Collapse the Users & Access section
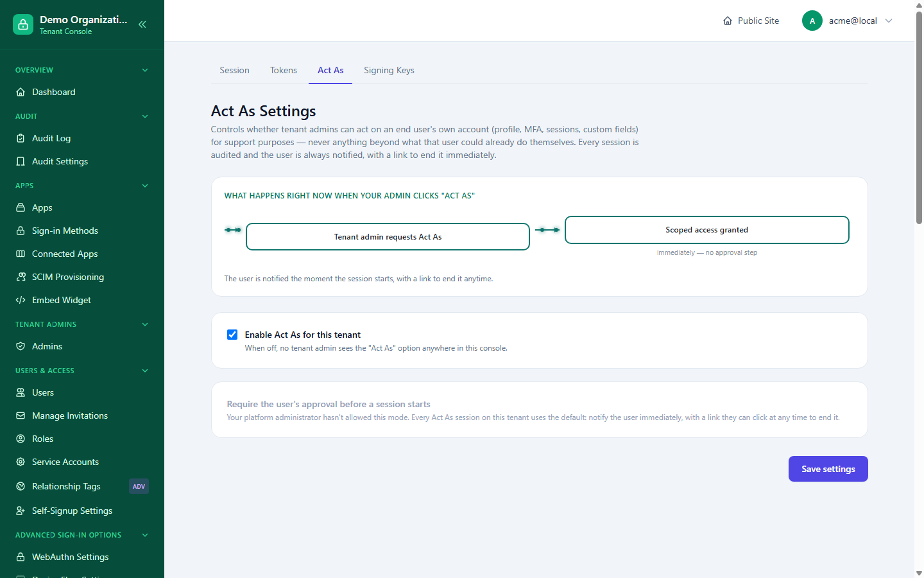Screen dimensions: 924x578 click(145, 371)
